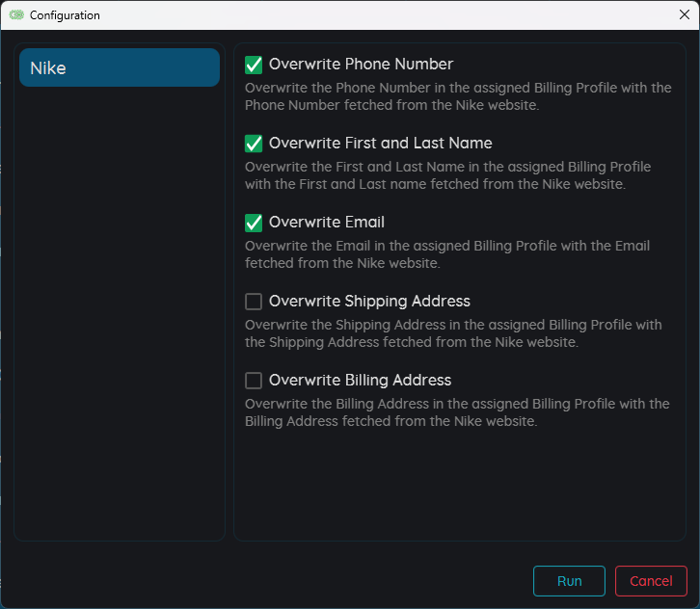Click the Billing Address option description text
The width and height of the screenshot is (700, 609).
pos(456,412)
